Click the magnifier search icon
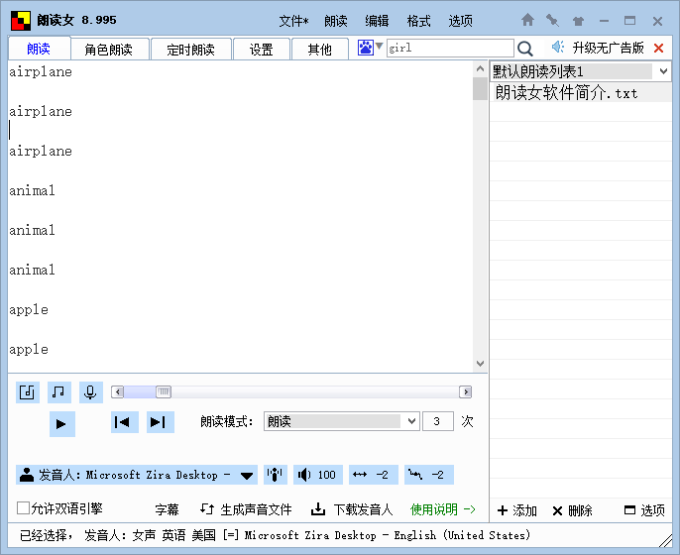This screenshot has width=680, height=555. tap(525, 49)
